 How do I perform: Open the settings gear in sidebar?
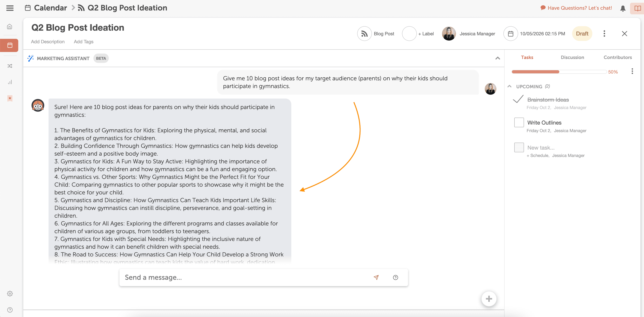point(10,294)
